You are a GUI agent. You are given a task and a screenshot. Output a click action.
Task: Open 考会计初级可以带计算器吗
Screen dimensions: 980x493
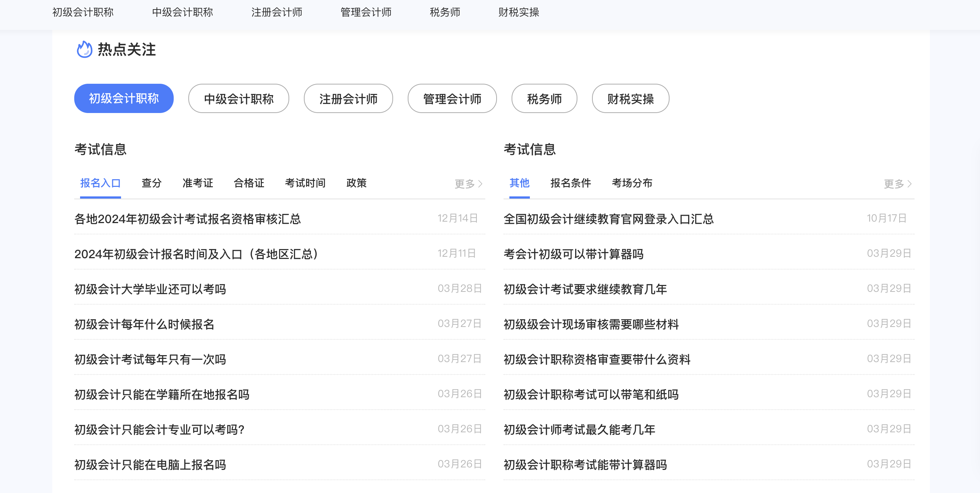coord(574,254)
